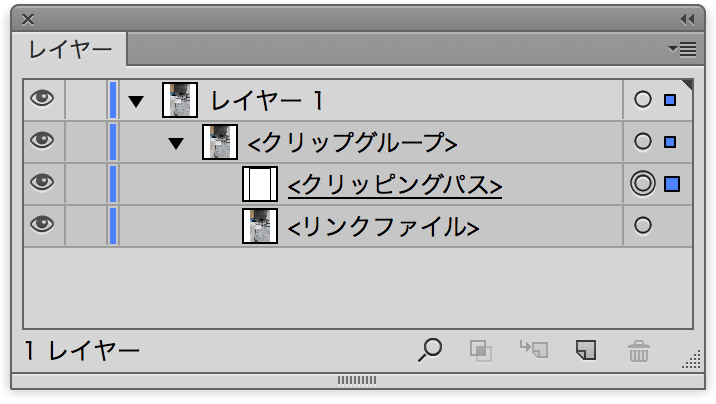The width and height of the screenshot is (716, 404).
Task: Select the <クリッピングパス> item name
Action: click(x=395, y=185)
